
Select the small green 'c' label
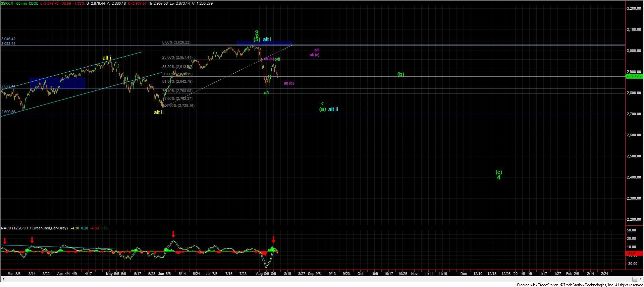[x=322, y=103]
